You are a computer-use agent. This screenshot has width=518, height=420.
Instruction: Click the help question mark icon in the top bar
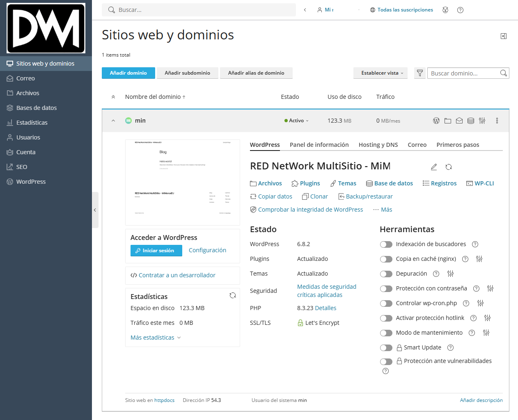tap(460, 10)
